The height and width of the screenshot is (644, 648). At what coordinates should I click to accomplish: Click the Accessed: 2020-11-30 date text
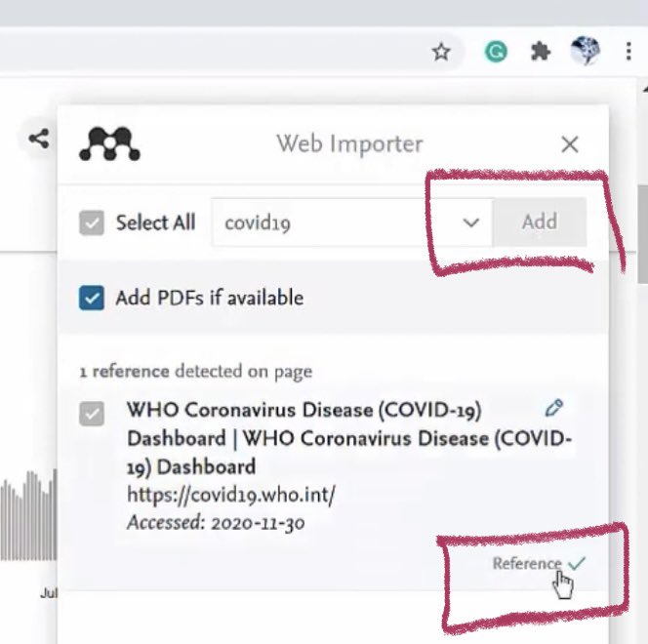point(216,523)
